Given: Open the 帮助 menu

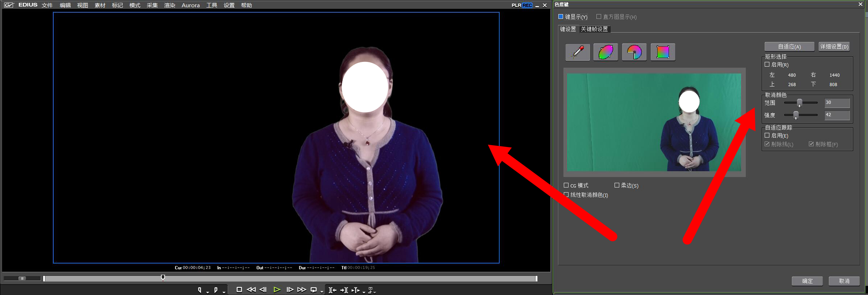Looking at the screenshot, I should (247, 5).
